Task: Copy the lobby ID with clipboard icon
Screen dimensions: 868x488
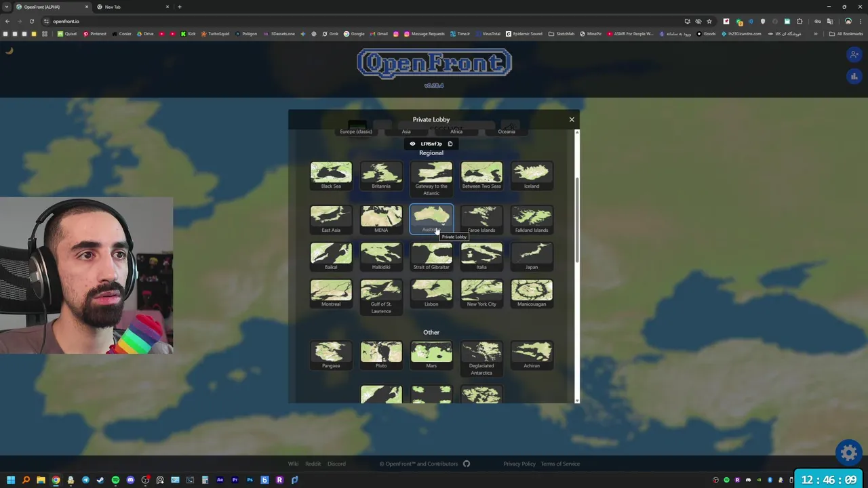Action: pos(450,144)
